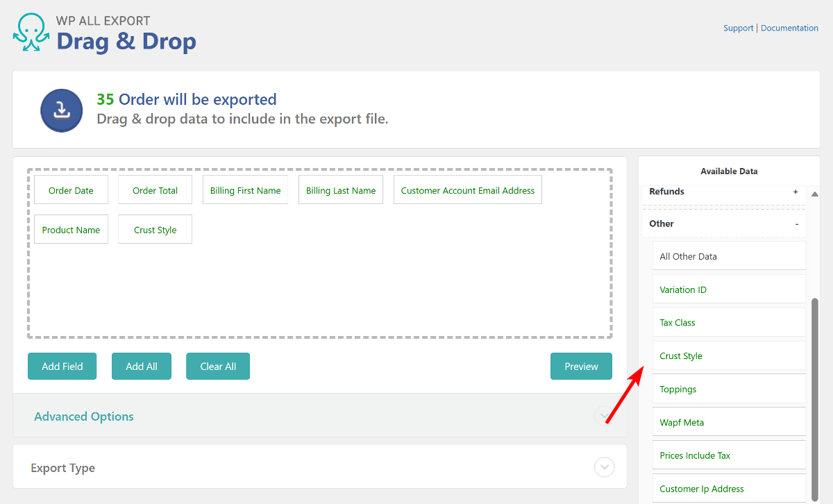833x504 pixels.
Task: Expand the Refunds group in Available Data
Action: click(x=796, y=192)
